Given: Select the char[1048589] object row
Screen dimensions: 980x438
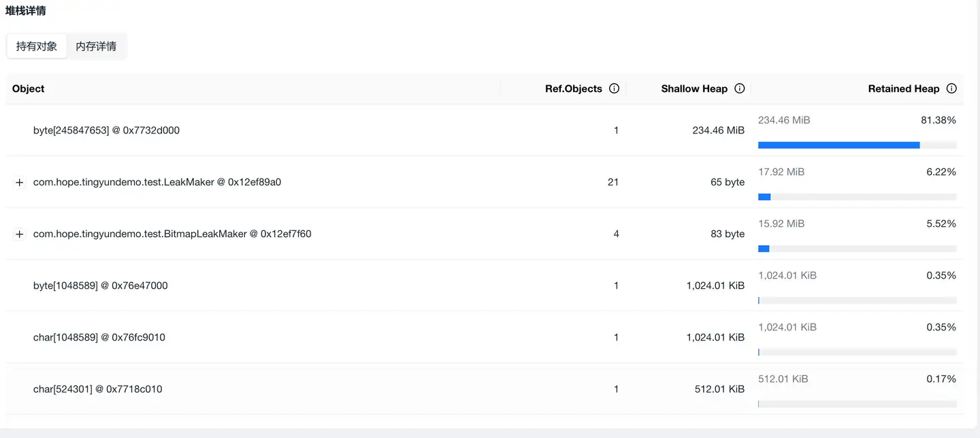Looking at the screenshot, I should click(x=99, y=337).
